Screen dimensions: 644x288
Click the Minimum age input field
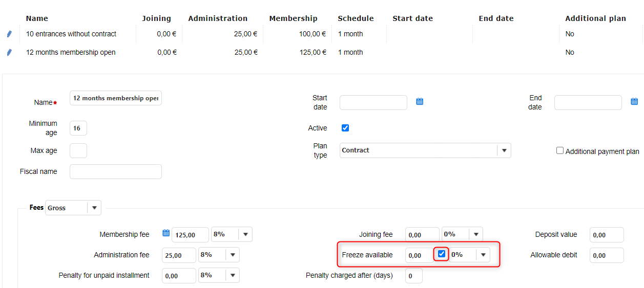point(78,128)
